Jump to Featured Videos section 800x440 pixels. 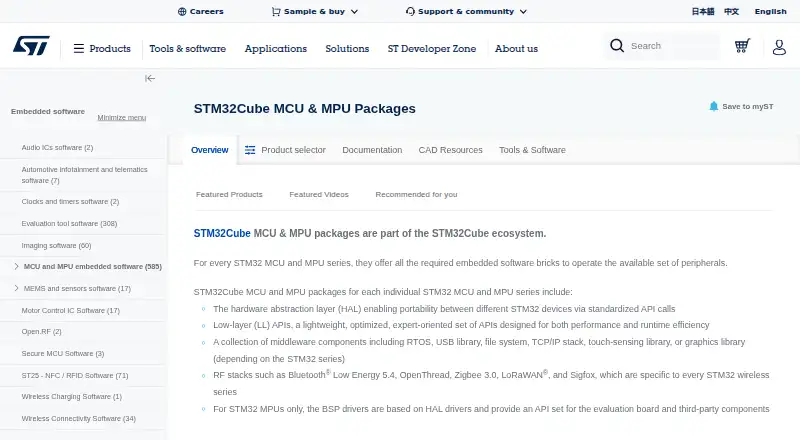(319, 194)
